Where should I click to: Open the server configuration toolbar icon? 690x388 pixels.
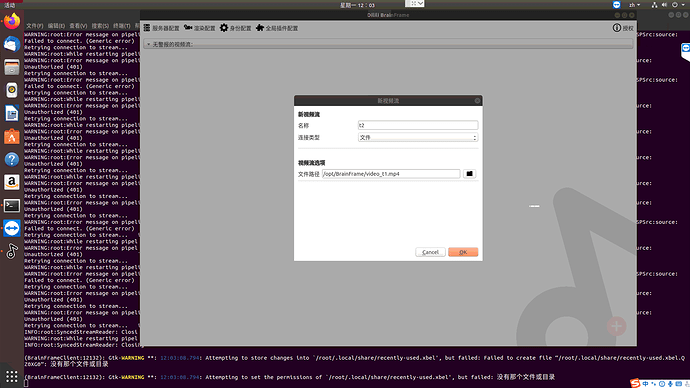click(x=147, y=28)
